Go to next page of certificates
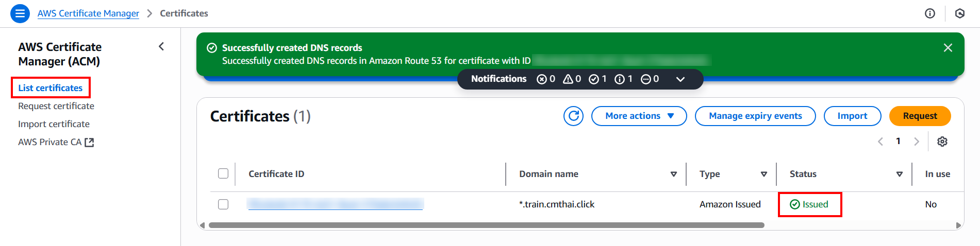Viewport: 980px width, 246px height. click(x=917, y=142)
